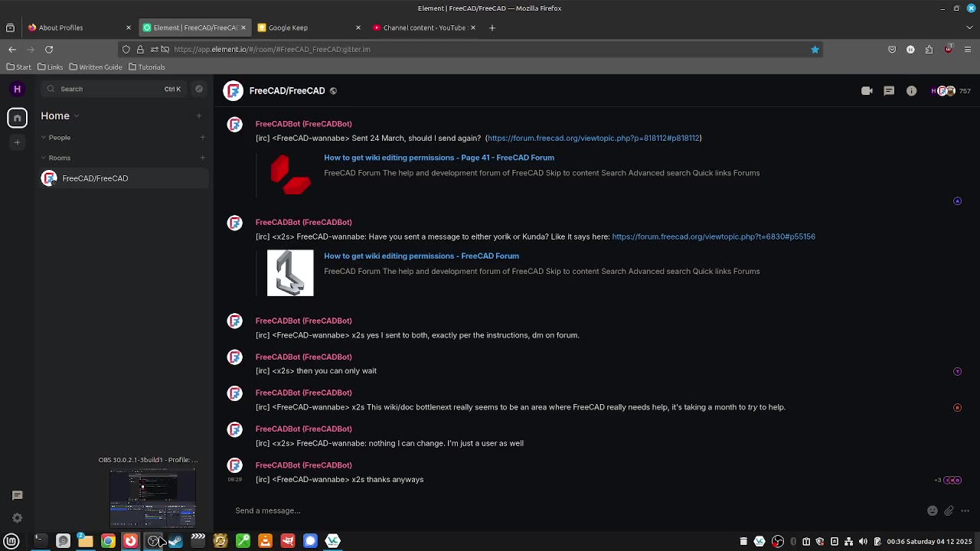Create a new space with plus icon
This screenshot has height=551, width=980.
point(17,142)
